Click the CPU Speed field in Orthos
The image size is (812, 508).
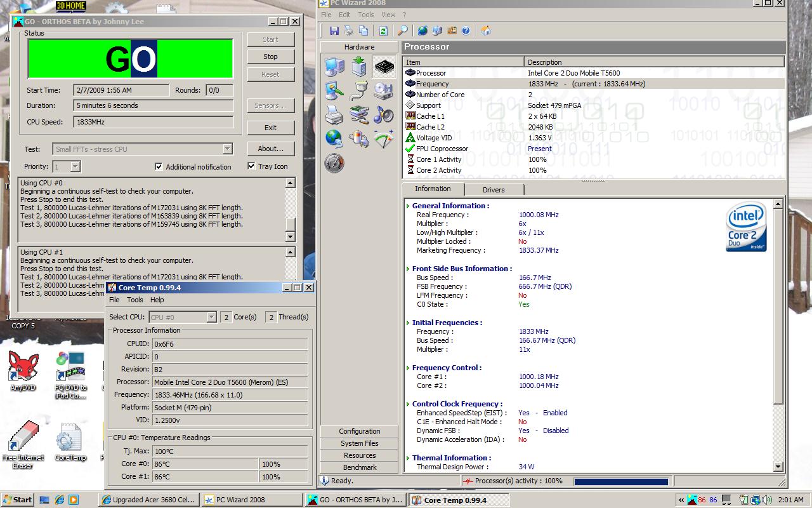click(153, 121)
